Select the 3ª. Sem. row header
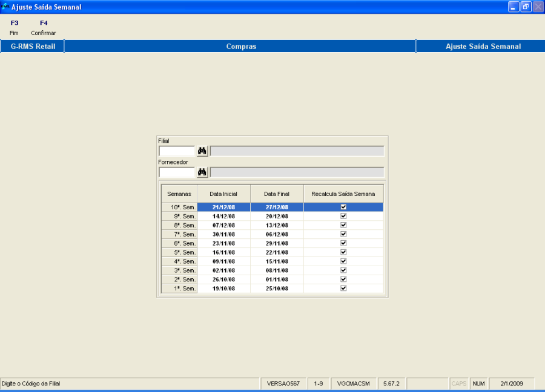The width and height of the screenshot is (545, 392). pyautogui.click(x=179, y=270)
